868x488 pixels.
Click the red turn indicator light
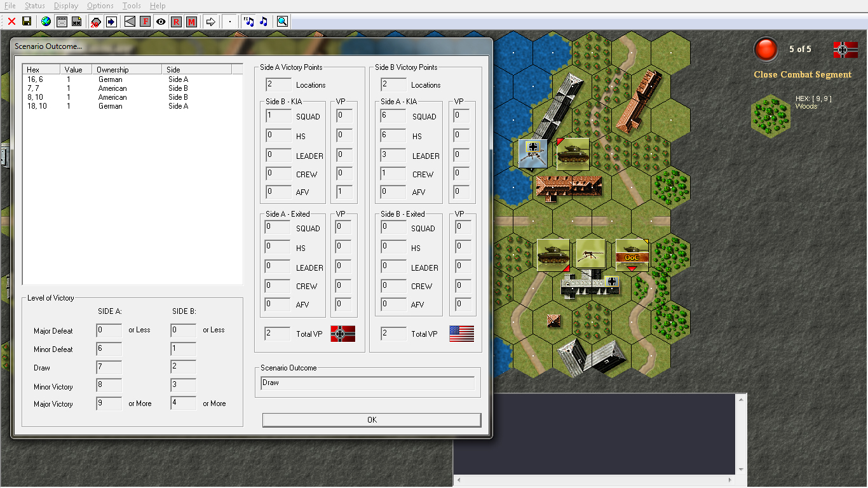pos(766,49)
